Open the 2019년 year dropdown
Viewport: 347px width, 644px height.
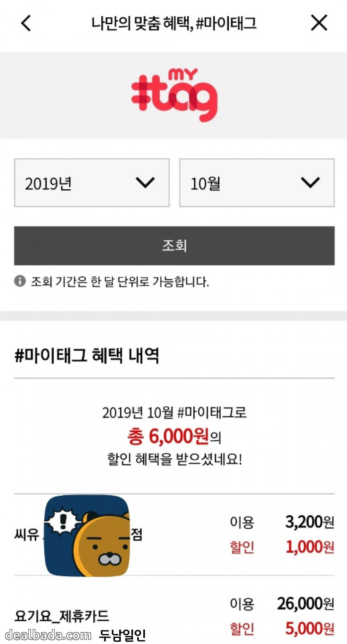pyautogui.click(x=92, y=182)
